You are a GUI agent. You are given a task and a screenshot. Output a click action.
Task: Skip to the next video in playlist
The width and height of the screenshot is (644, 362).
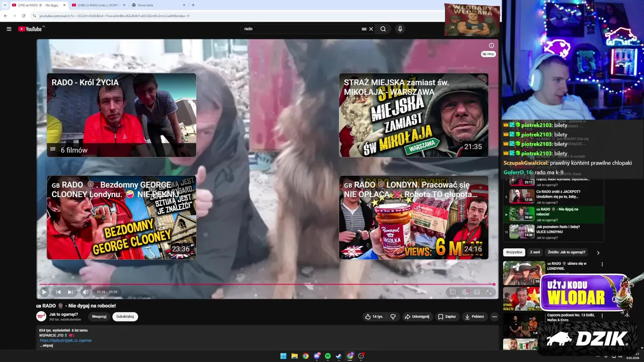70,292
